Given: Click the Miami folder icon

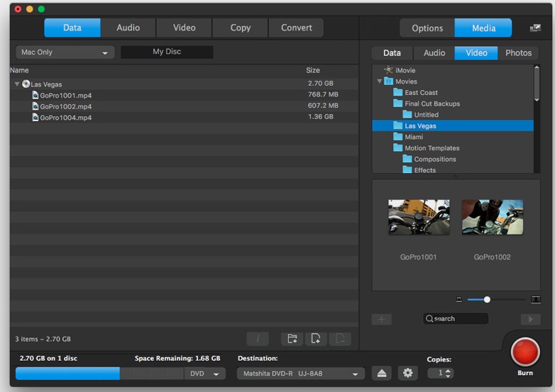Looking at the screenshot, I should 398,136.
